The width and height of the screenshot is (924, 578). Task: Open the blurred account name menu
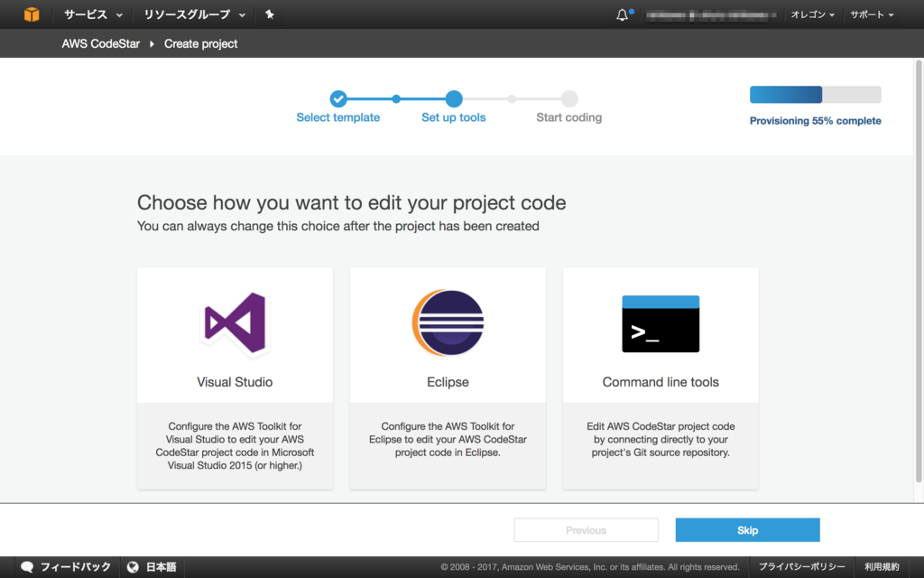(711, 14)
